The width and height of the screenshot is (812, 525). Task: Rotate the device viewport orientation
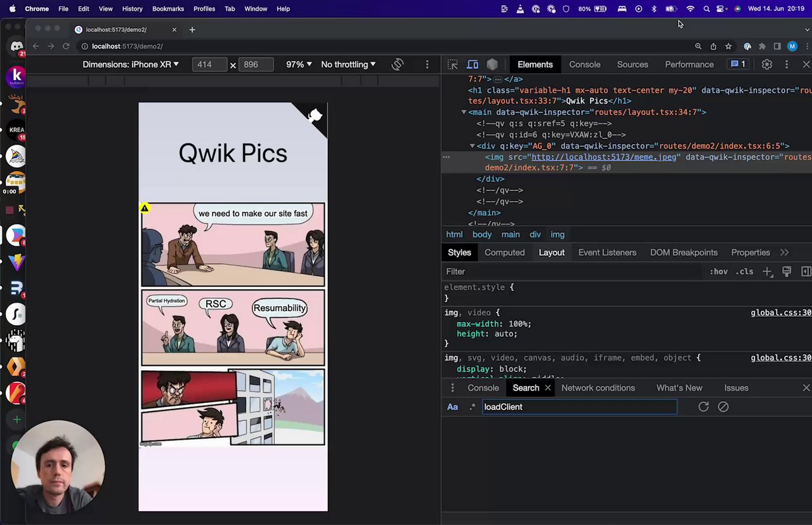pos(398,65)
